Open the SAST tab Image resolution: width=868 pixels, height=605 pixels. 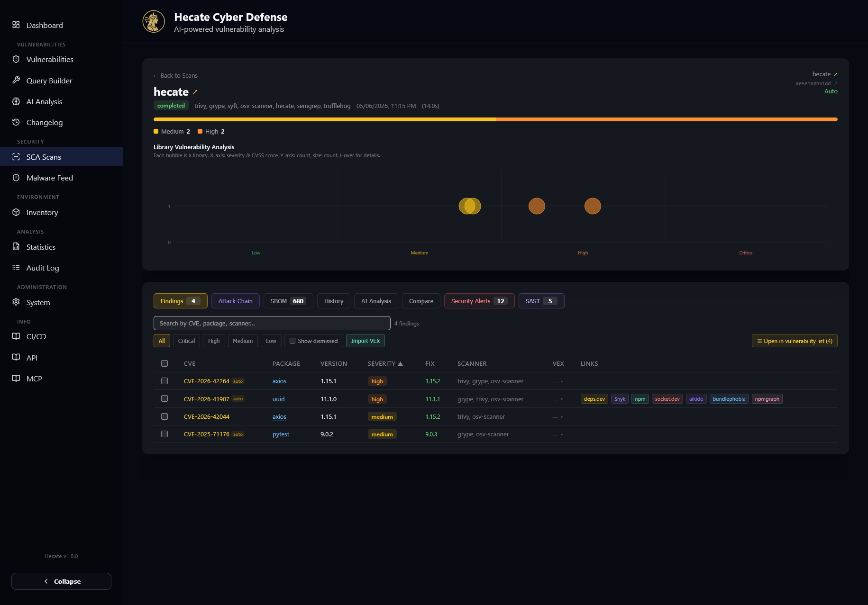(541, 301)
